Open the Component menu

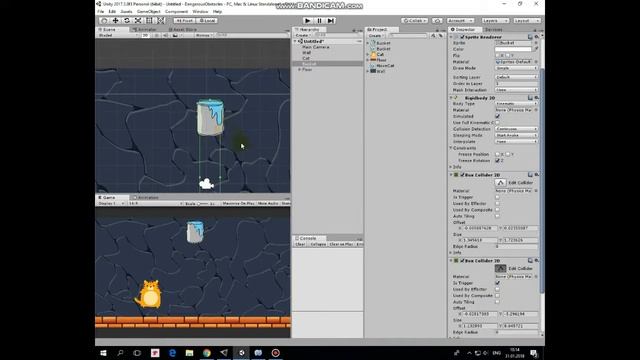[x=176, y=11]
